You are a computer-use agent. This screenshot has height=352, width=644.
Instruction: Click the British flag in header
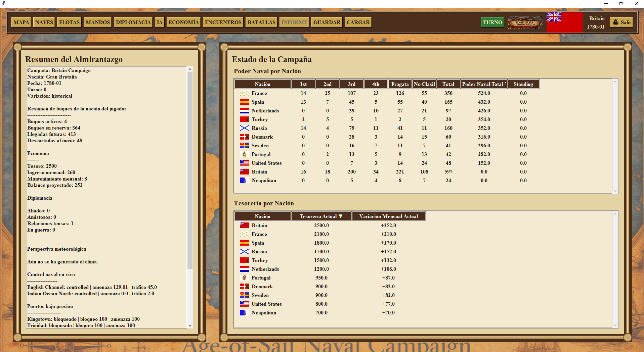click(x=564, y=22)
